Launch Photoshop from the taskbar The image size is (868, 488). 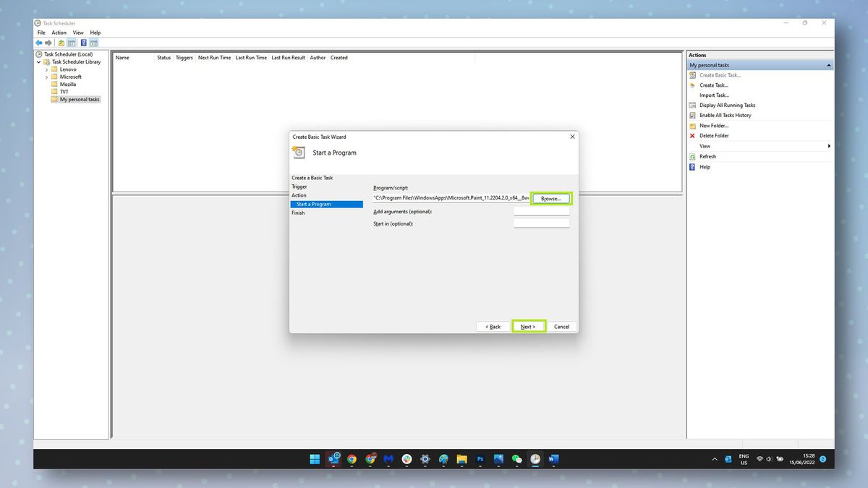480,459
